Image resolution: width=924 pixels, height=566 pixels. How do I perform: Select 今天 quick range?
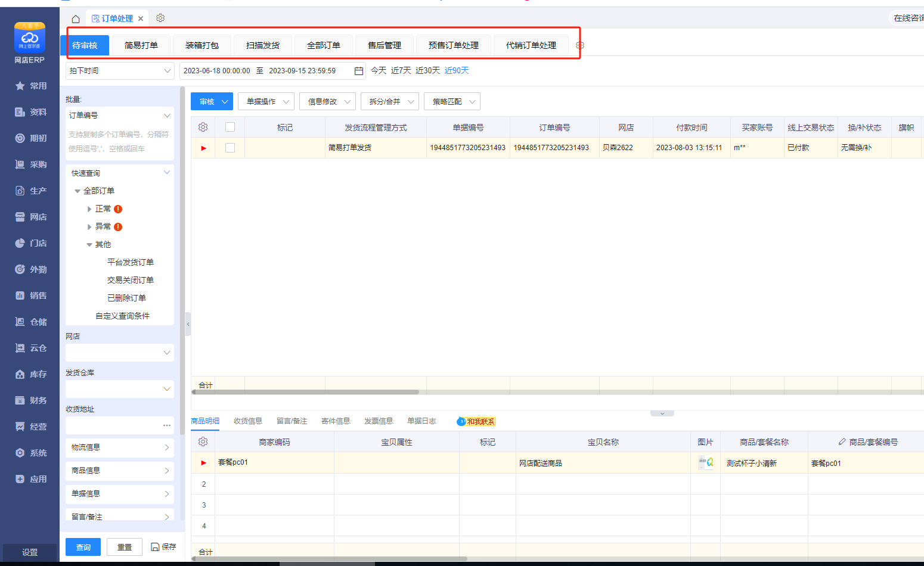point(379,71)
